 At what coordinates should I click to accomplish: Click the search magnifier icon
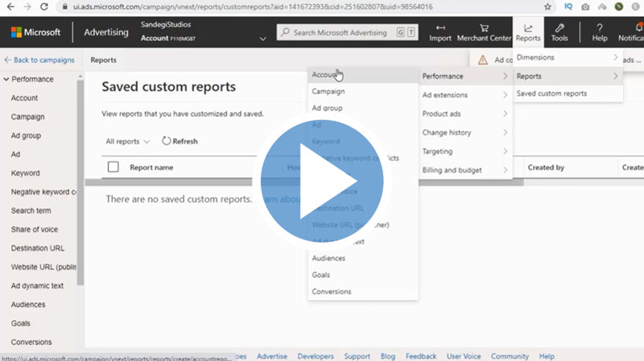click(x=285, y=32)
